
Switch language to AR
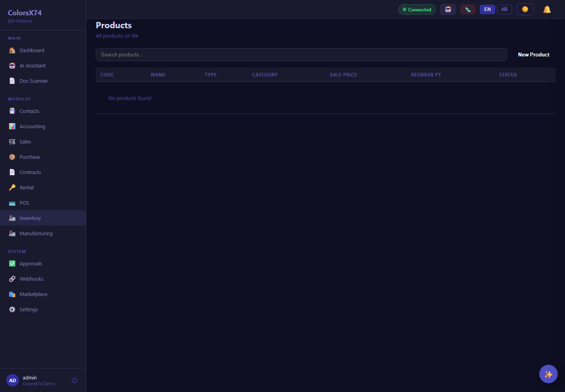pyautogui.click(x=504, y=9)
